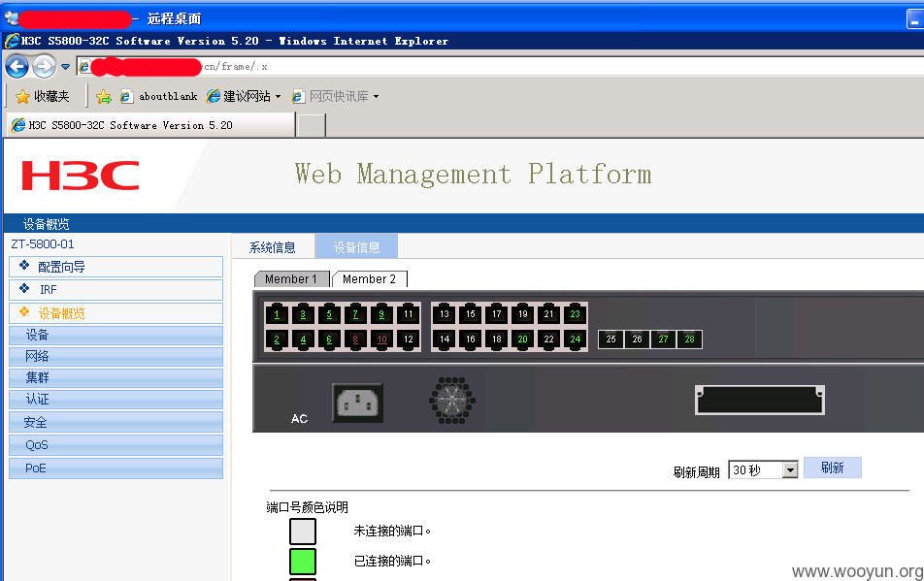This screenshot has width=924, height=581.
Task: Click port 2 on the switch panel
Action: coord(277,339)
